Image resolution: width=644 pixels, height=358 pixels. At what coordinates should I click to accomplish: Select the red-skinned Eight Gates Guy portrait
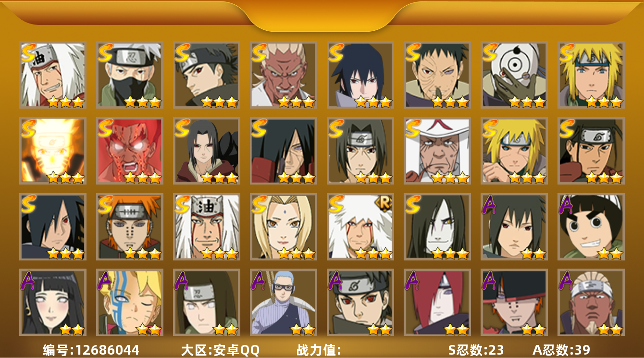pos(129,151)
